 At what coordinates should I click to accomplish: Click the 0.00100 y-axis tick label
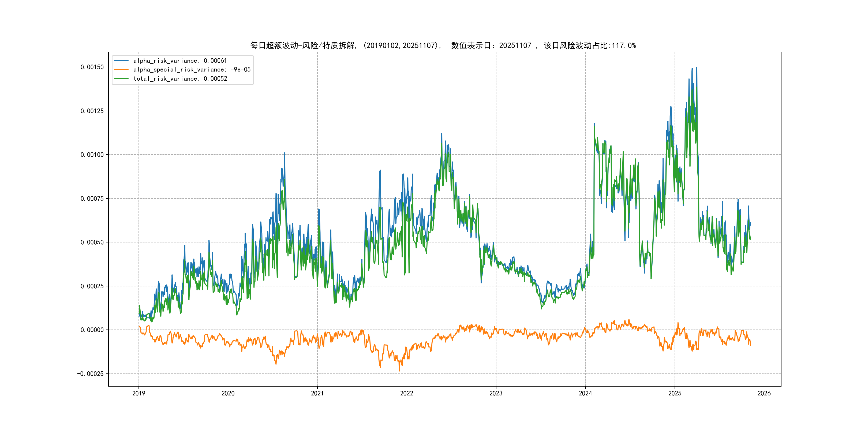click(x=92, y=155)
